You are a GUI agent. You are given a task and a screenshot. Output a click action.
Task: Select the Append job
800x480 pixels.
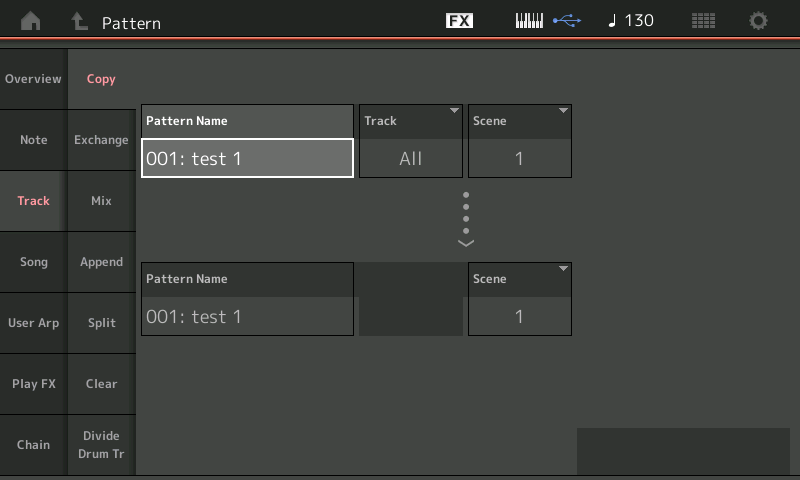(x=101, y=262)
